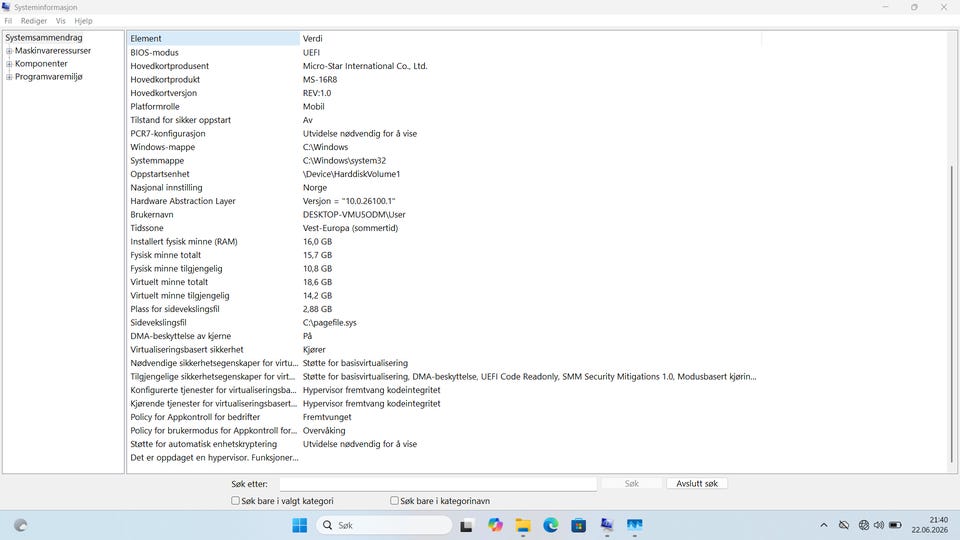Select 'Fysisk minne tilgjengelig' row
Viewport: 960px width, 540px height.
444,268
